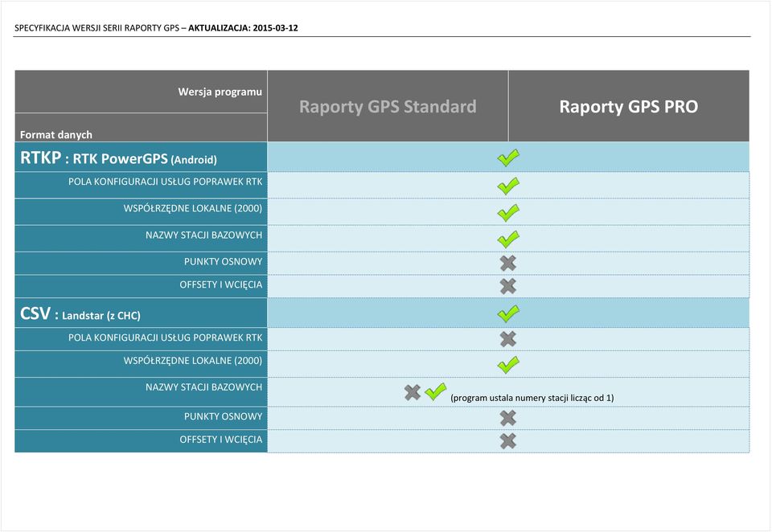This screenshot has width=772, height=532.
Task: Click the Format danych header label
Action: 56,134
